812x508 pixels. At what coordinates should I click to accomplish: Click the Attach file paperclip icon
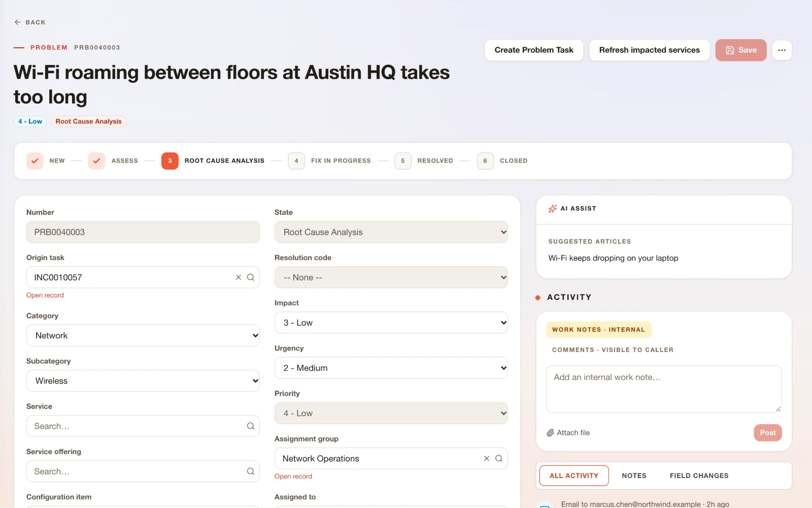(x=550, y=433)
